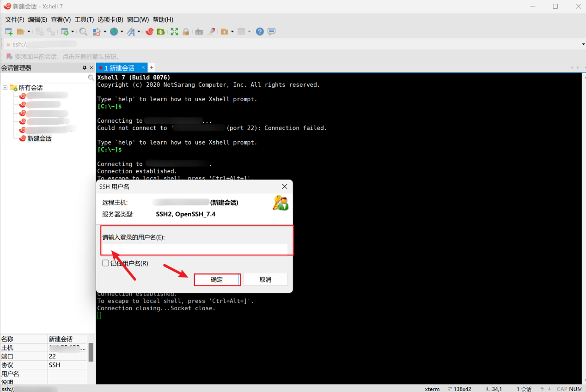Close the SSH 用户名 dialog
This screenshot has width=586, height=392.
(284, 187)
